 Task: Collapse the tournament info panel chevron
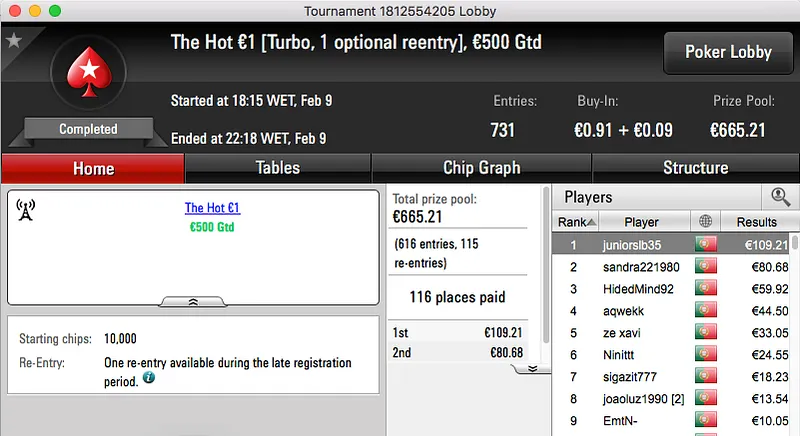[x=193, y=300]
